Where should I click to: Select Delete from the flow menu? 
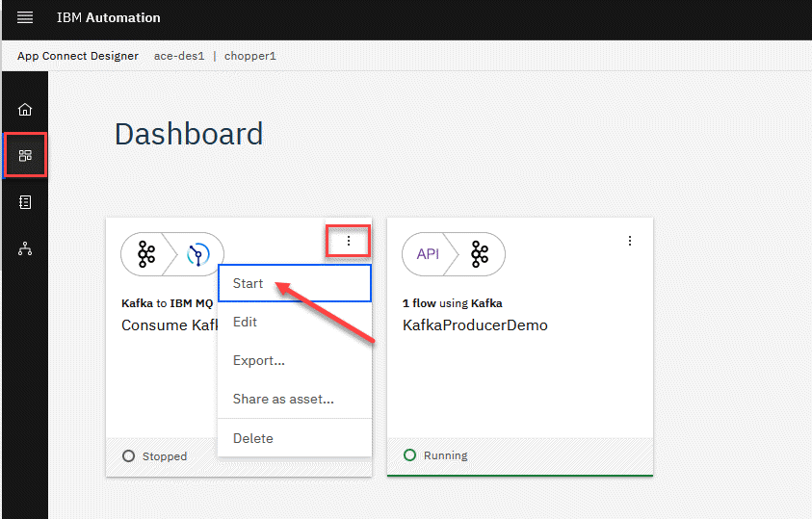253,438
